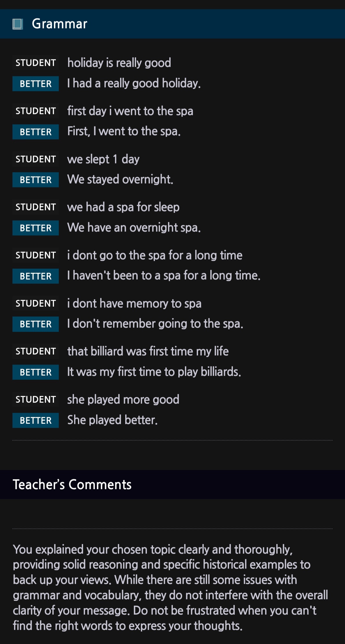Click BETTER label beside "We have an overnight spa."
Viewport: 345px width, 644px height.
(35, 228)
